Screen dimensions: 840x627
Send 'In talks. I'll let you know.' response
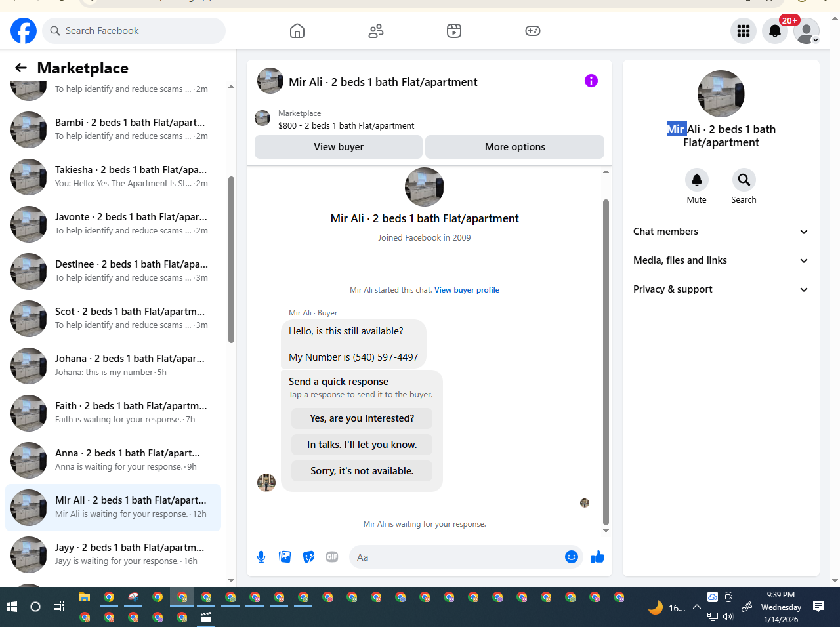click(x=362, y=445)
